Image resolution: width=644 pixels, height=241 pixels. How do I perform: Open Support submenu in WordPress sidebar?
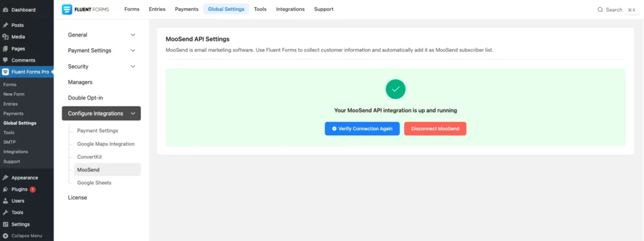pos(11,162)
